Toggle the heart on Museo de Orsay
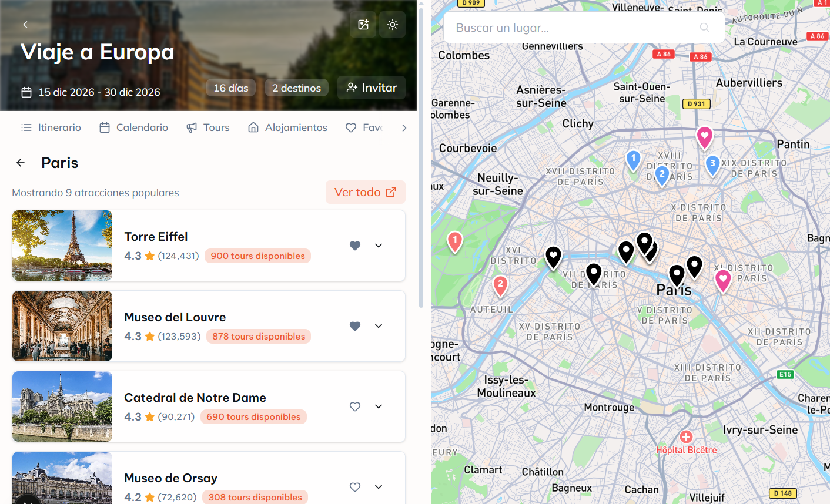The image size is (830, 504). (x=355, y=487)
